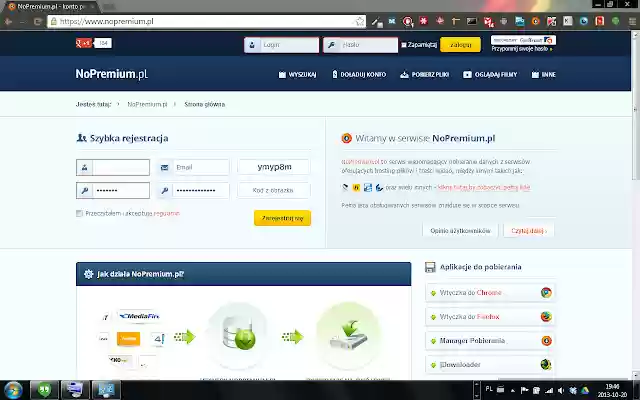Open the regulamin link
This screenshot has height=400, width=640.
coord(167,213)
